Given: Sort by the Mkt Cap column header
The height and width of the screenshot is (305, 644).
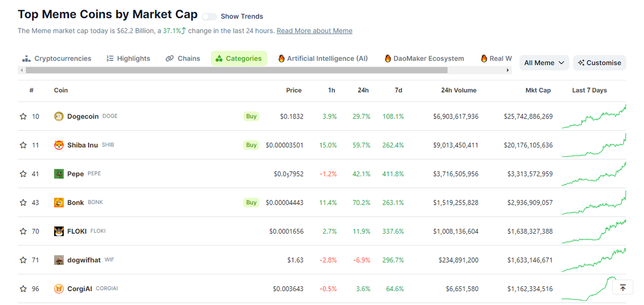Looking at the screenshot, I should (x=538, y=90).
